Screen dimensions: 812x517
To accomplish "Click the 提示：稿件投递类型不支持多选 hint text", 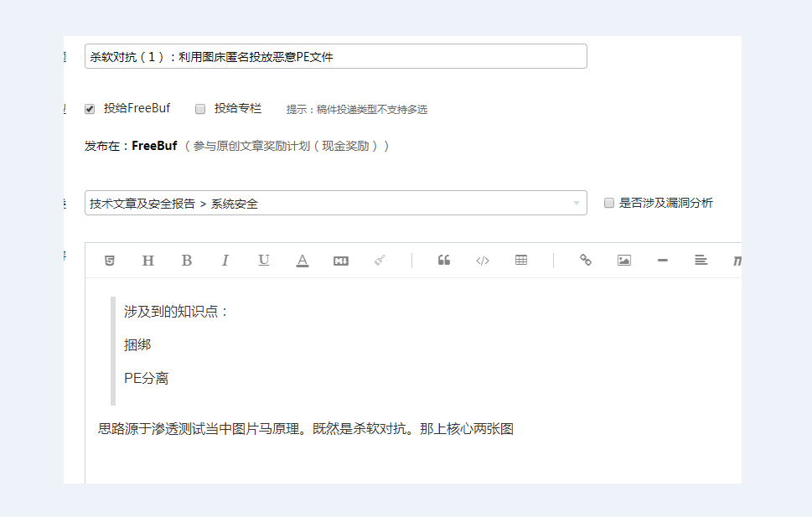I will (x=355, y=108).
